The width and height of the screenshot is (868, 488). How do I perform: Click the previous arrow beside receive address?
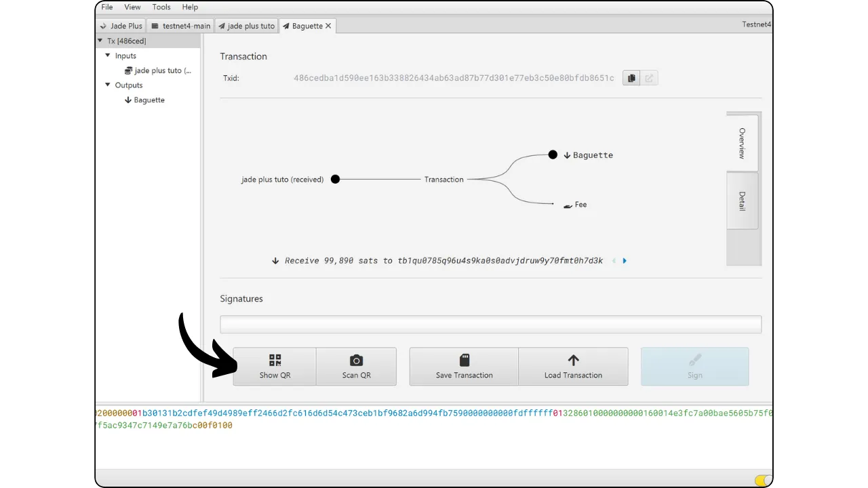pos(614,261)
